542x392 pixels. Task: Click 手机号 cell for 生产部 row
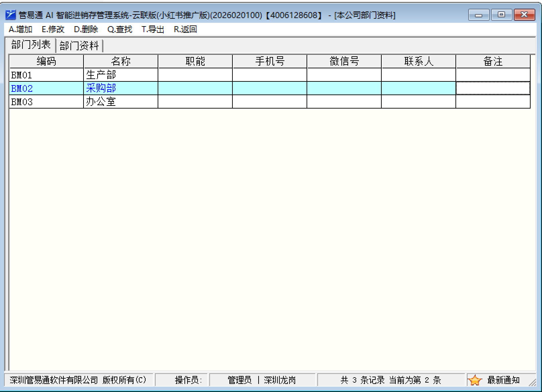click(x=270, y=75)
